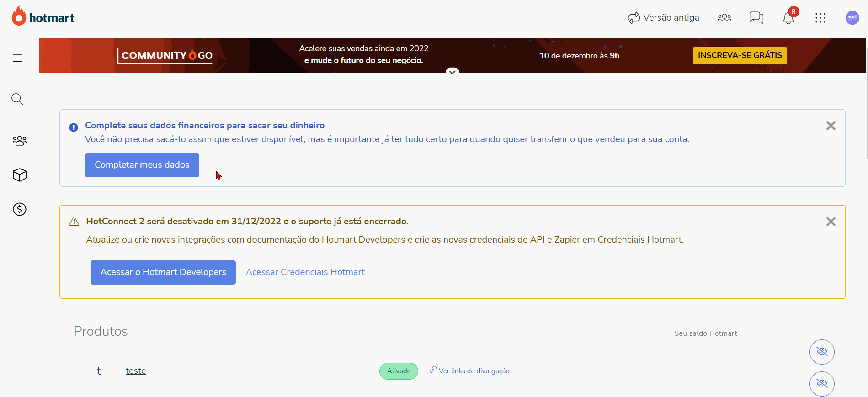Image resolution: width=868 pixels, height=397 pixels.
Task: Dismiss the HotConnect 2 warning
Action: point(831,222)
